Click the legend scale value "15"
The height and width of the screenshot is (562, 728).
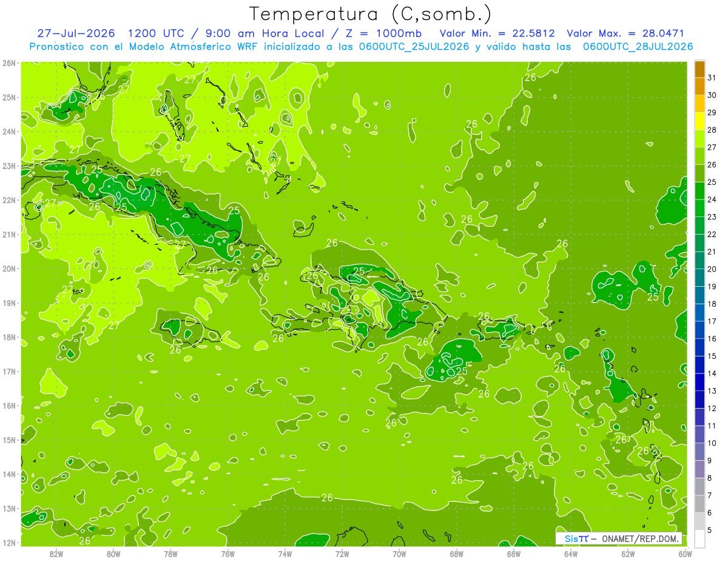[x=712, y=356]
